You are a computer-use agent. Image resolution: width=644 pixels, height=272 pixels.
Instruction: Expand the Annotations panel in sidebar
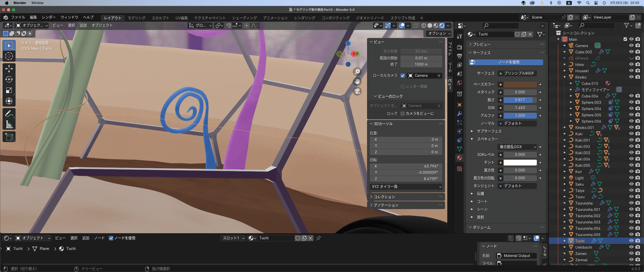pos(406,205)
